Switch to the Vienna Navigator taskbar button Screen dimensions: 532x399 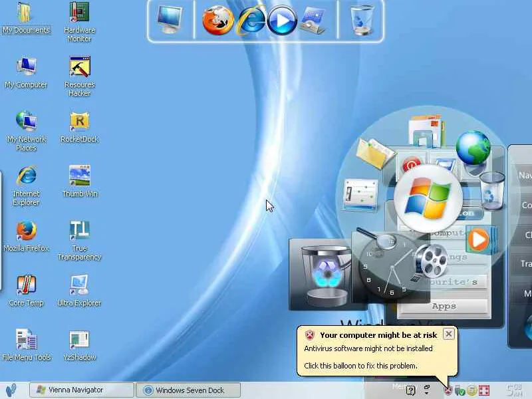tap(81, 390)
